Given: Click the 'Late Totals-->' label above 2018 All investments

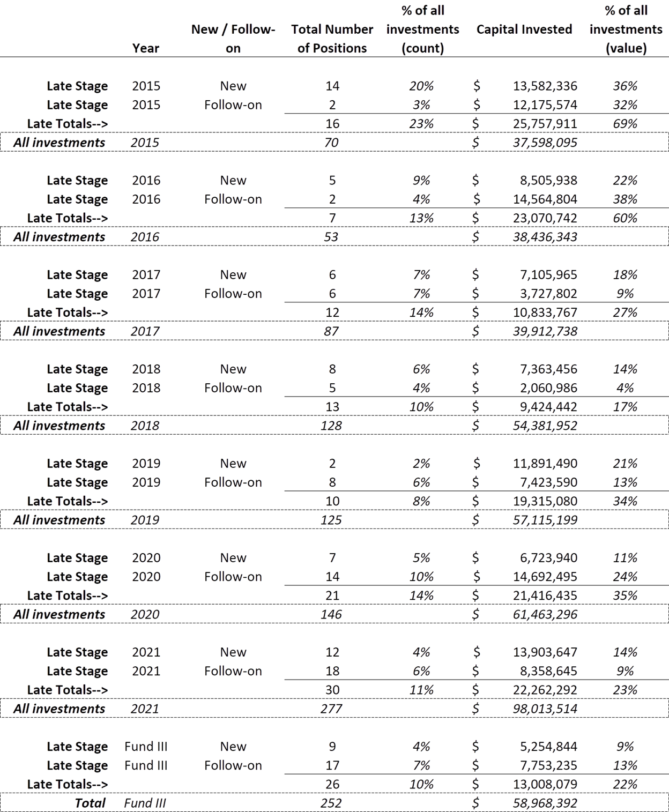Looking at the screenshot, I should click(x=68, y=407).
